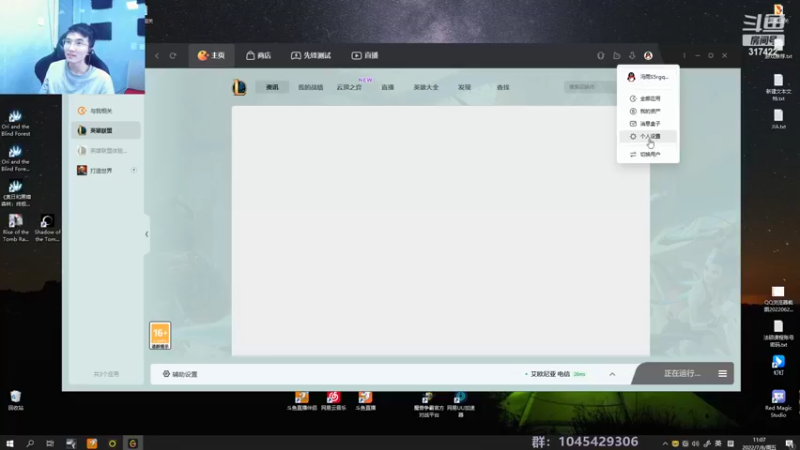This screenshot has height=450, width=800.
Task: Select 英雄联盟 in the sidebar
Action: [x=106, y=131]
